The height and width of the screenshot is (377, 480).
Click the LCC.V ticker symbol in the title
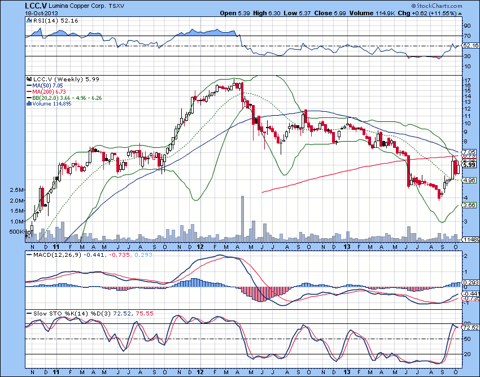(x=36, y=6)
